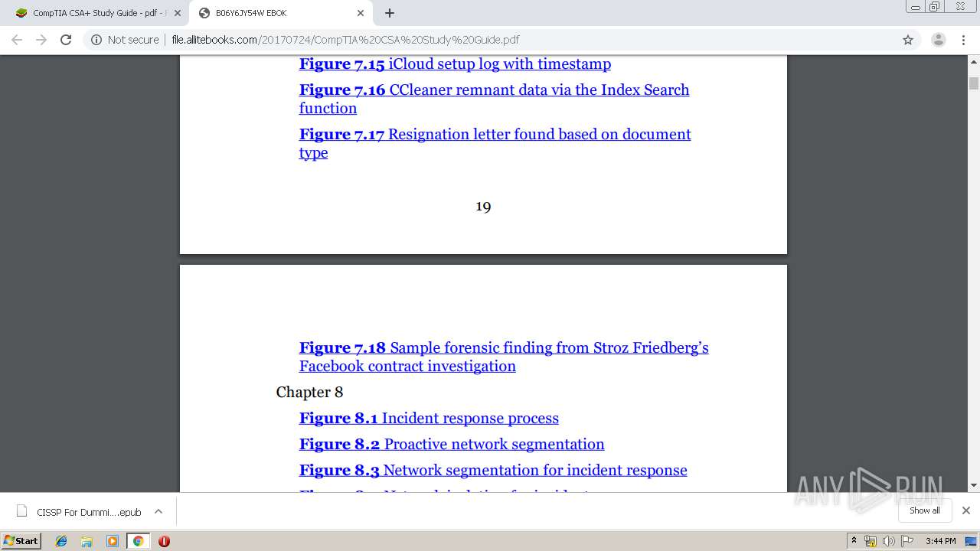Minimize the browser window
Screen dimensions: 980x551
[916, 6]
